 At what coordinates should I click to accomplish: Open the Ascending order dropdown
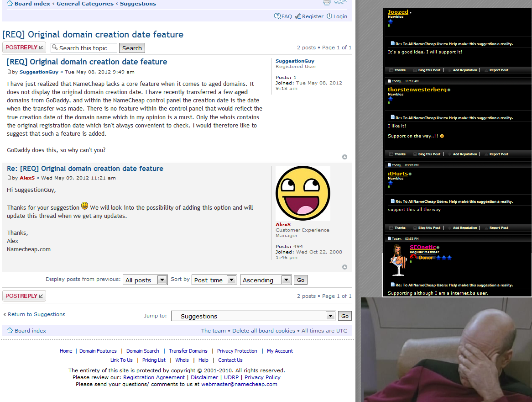[266, 280]
